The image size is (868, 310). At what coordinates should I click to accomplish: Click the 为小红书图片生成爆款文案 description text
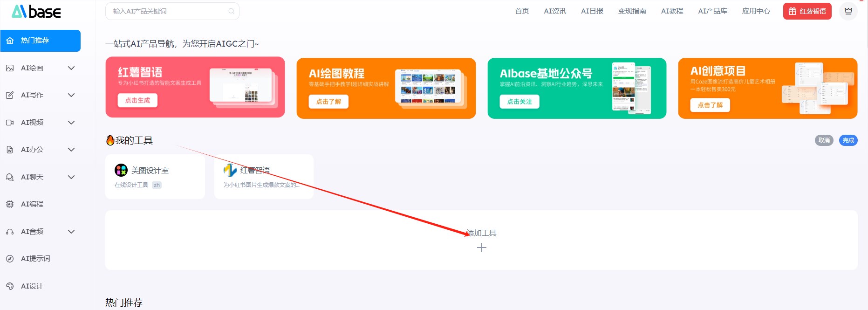(x=261, y=185)
